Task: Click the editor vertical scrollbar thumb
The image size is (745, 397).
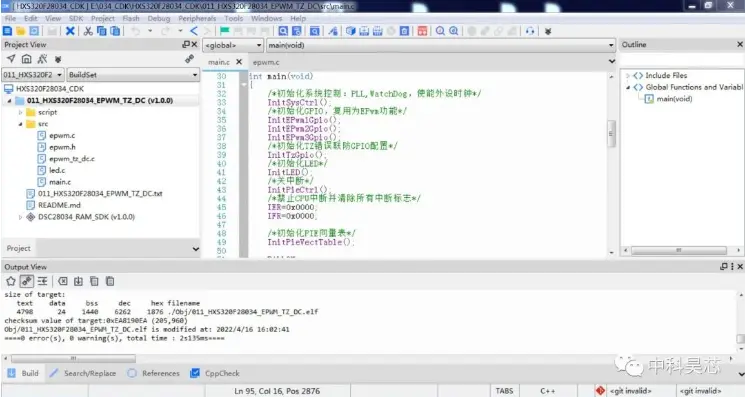Action: pos(611,134)
